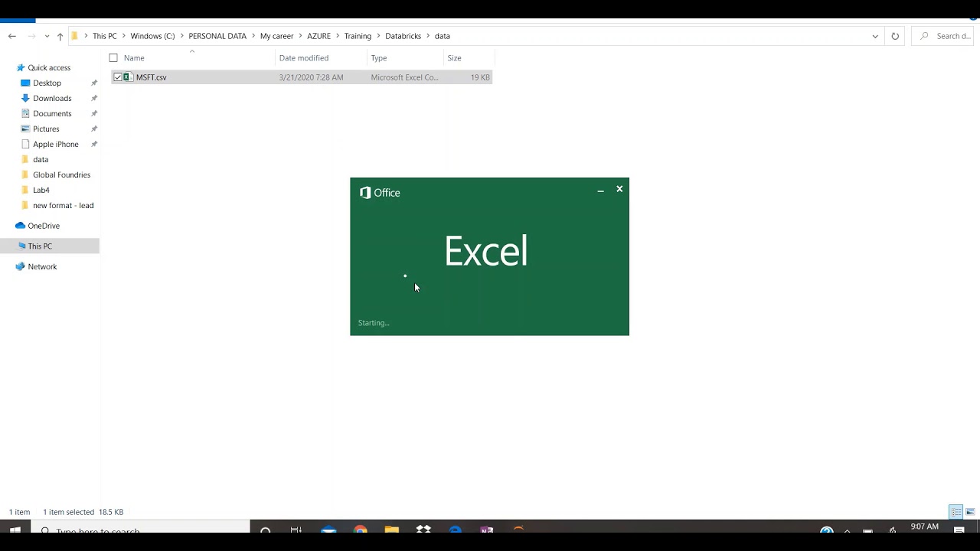This screenshot has width=980, height=551.
Task: Open Cortana from the taskbar
Action: point(266,530)
